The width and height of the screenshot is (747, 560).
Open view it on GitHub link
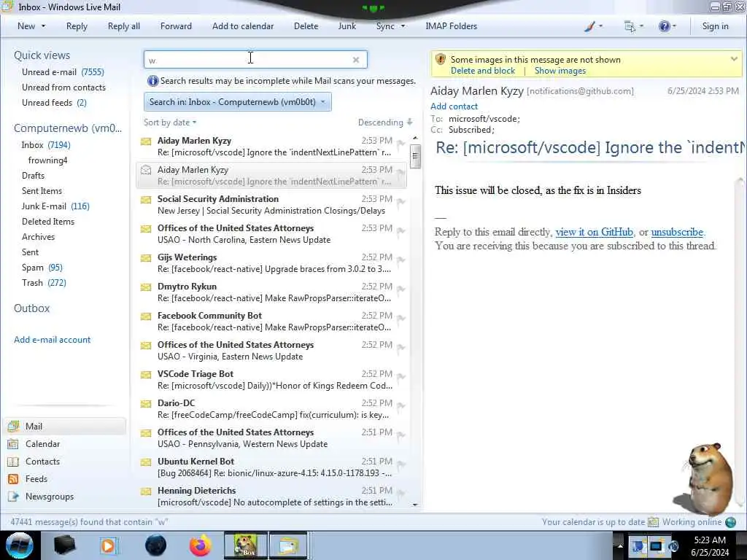(x=594, y=232)
